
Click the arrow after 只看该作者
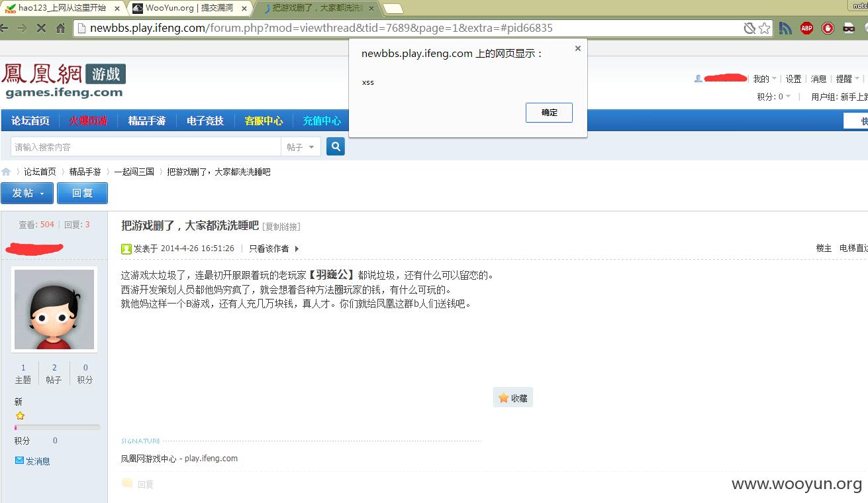[297, 249]
